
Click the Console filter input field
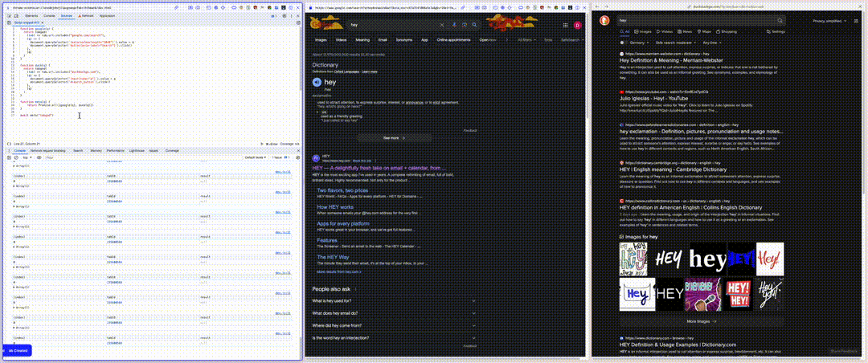143,157
